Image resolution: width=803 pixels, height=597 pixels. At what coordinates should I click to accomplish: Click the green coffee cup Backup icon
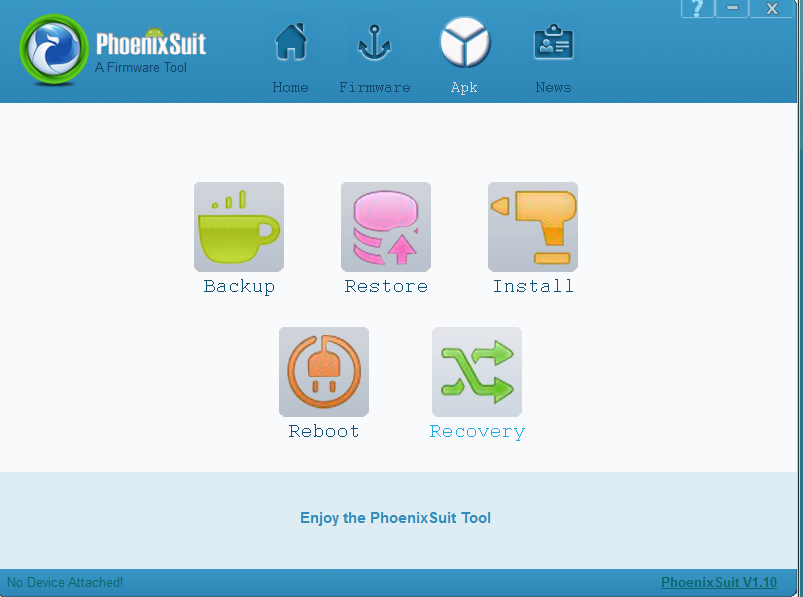[239, 227]
